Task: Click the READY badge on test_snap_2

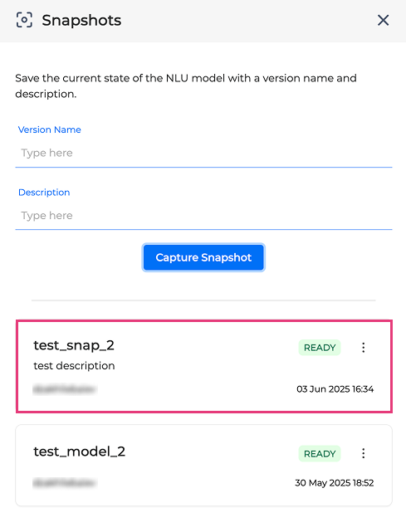Action: [x=320, y=348]
